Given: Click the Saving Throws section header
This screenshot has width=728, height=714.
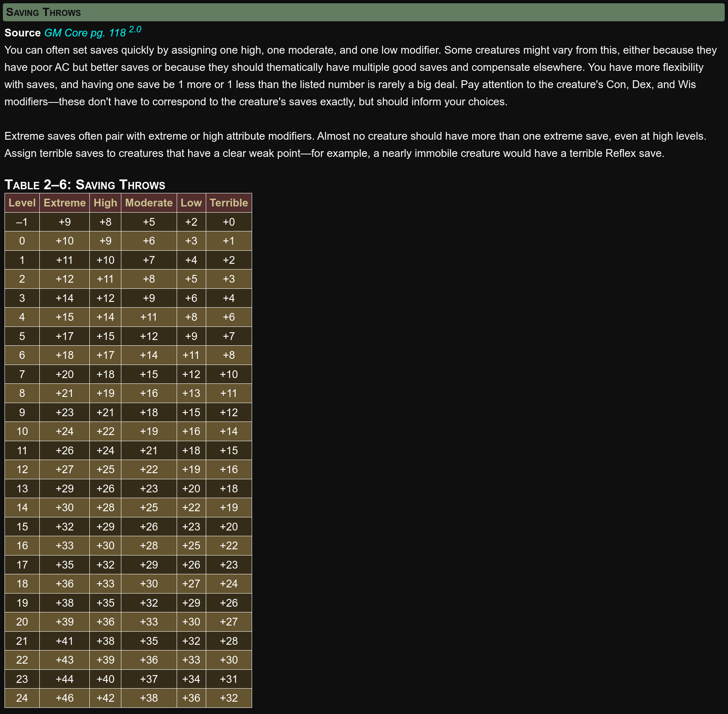Looking at the screenshot, I should click(364, 12).
